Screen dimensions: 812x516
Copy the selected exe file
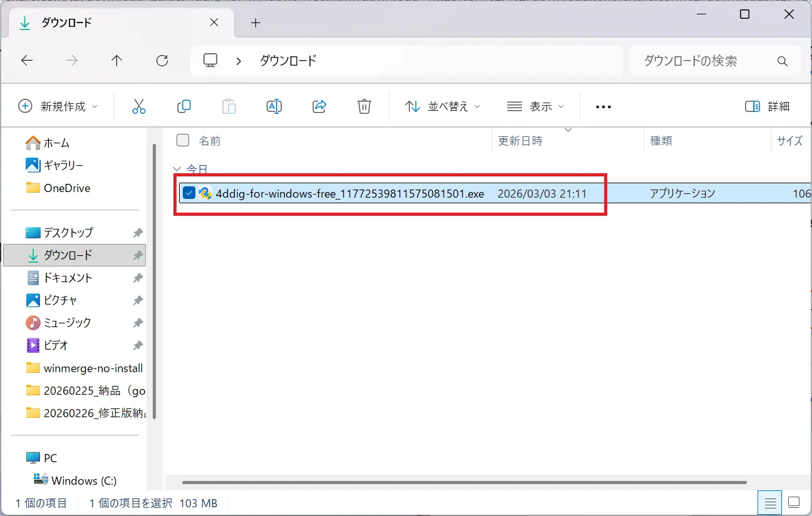click(x=184, y=106)
